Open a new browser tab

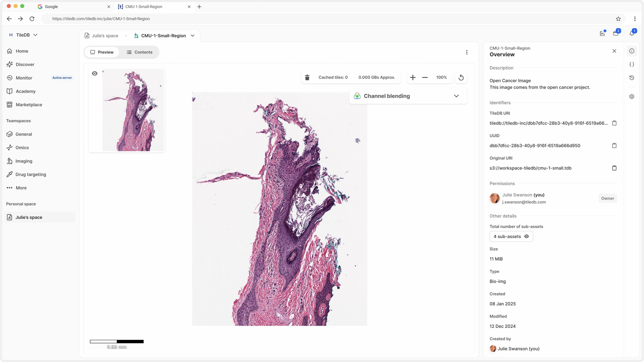199,7
